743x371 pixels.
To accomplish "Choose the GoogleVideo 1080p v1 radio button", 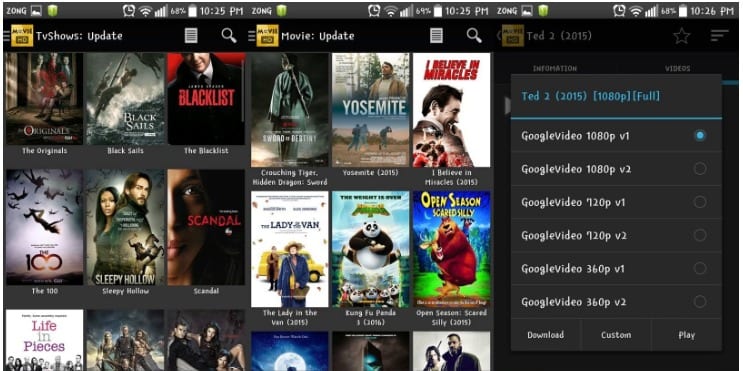I will (x=700, y=136).
